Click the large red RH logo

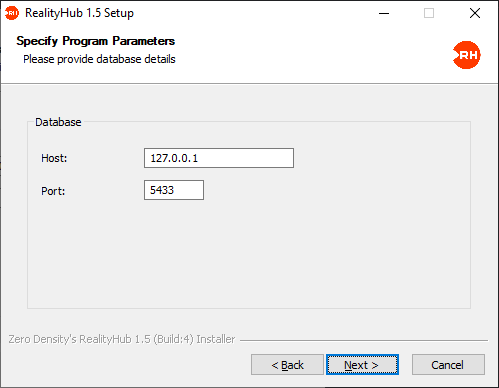click(467, 55)
